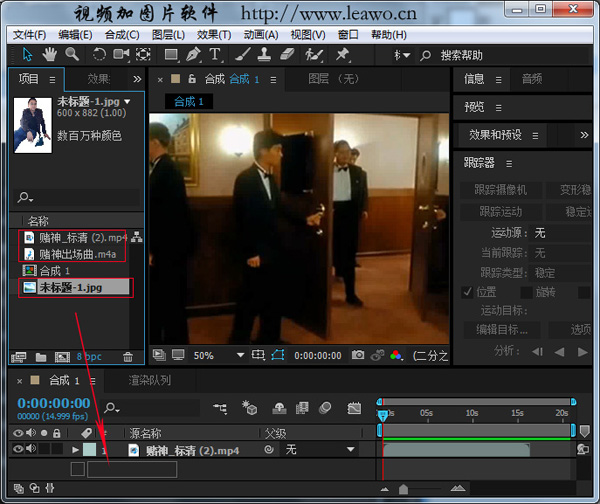Select the Roto Brush tool

(x=314, y=54)
